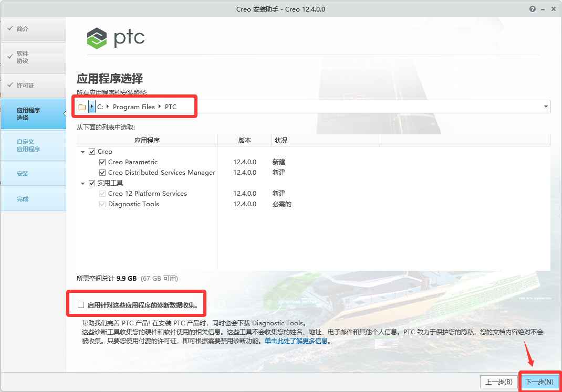Click the 版本 column header

(245, 140)
